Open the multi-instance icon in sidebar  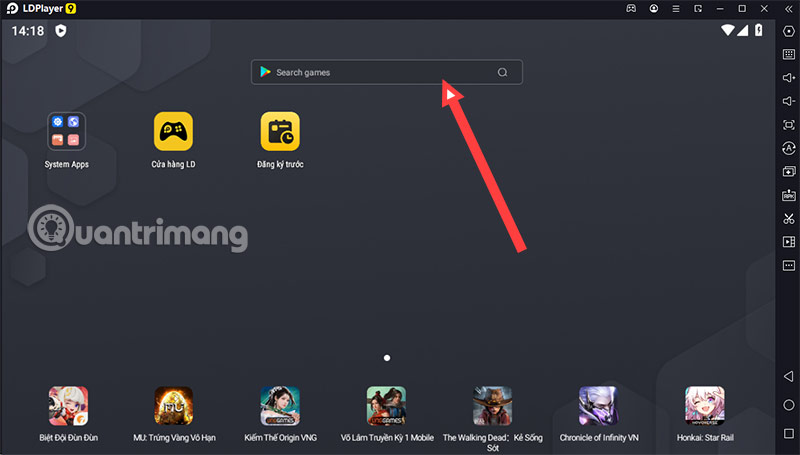(789, 171)
